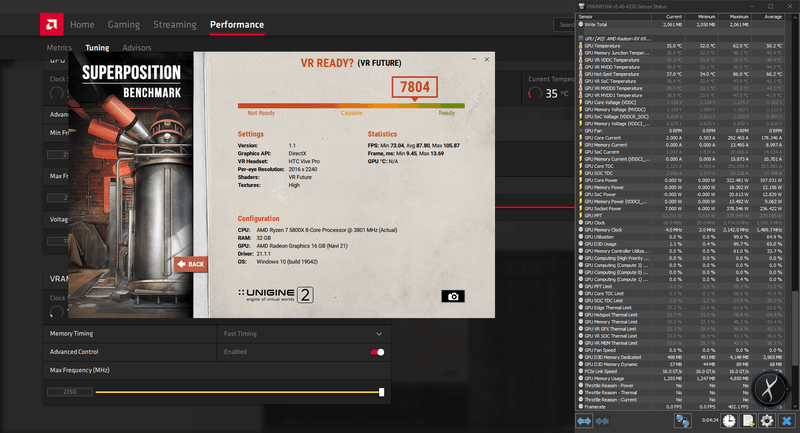Image resolution: width=800 pixels, height=433 pixels.
Task: Switch to the Advisors sub-tab
Action: (137, 47)
